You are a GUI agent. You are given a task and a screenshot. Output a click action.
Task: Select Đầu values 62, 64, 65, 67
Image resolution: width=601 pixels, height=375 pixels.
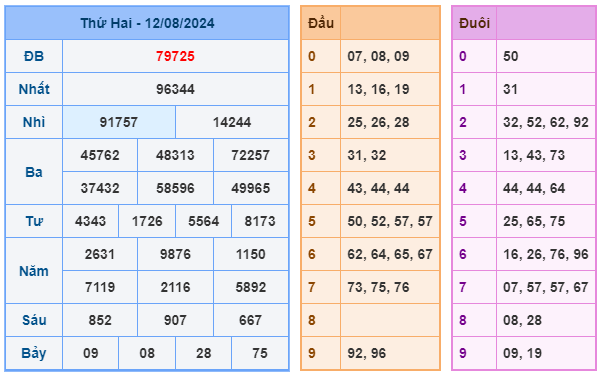[390, 254]
